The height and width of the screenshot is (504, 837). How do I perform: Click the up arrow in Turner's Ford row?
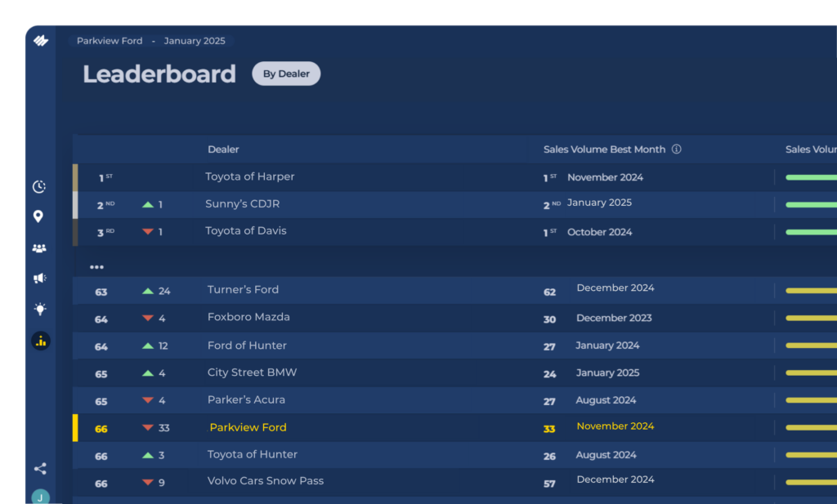tap(148, 291)
